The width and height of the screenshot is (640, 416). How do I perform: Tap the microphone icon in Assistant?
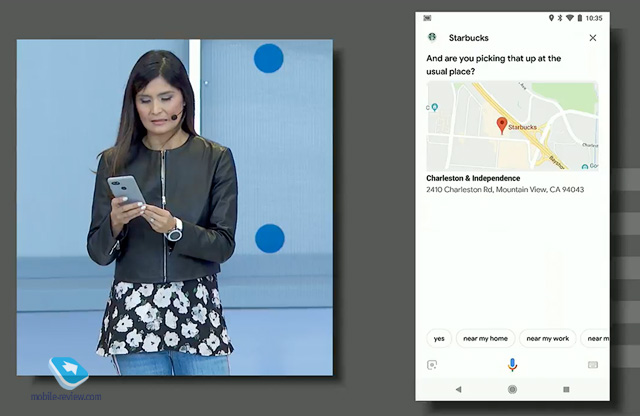512,364
